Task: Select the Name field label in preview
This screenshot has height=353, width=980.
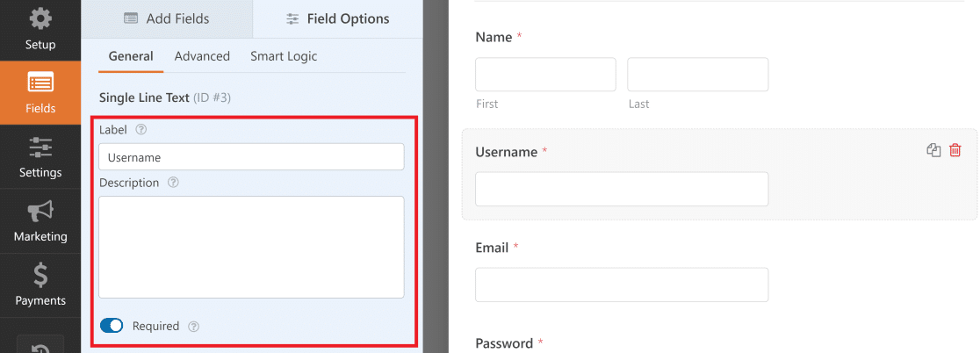Action: [x=494, y=38]
